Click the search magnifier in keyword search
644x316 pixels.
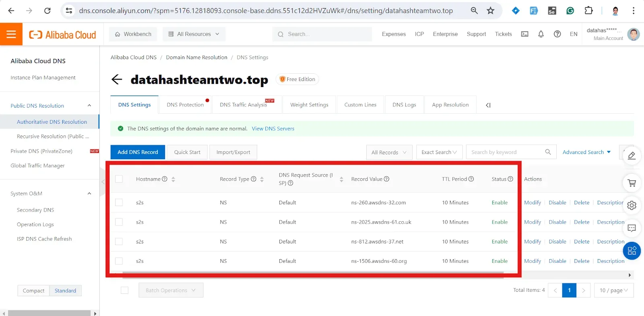(x=548, y=152)
